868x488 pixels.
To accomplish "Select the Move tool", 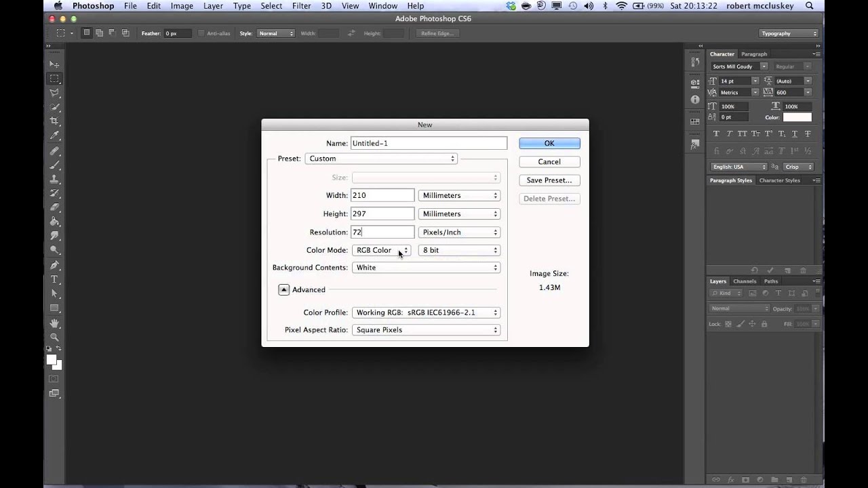I will point(54,64).
